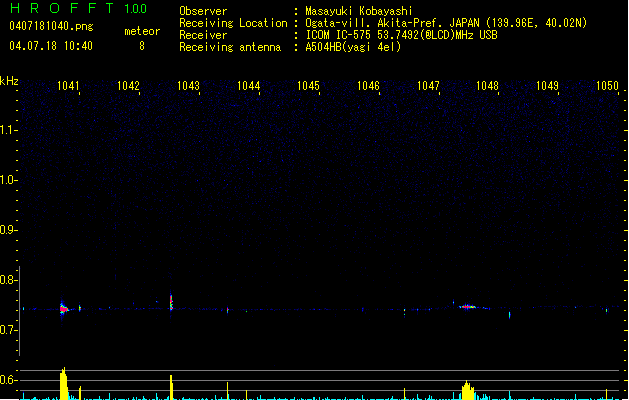Screen dimensions: 629x400
Task: Click the 1.0 kHz frequency axis label
Action: tap(8, 180)
